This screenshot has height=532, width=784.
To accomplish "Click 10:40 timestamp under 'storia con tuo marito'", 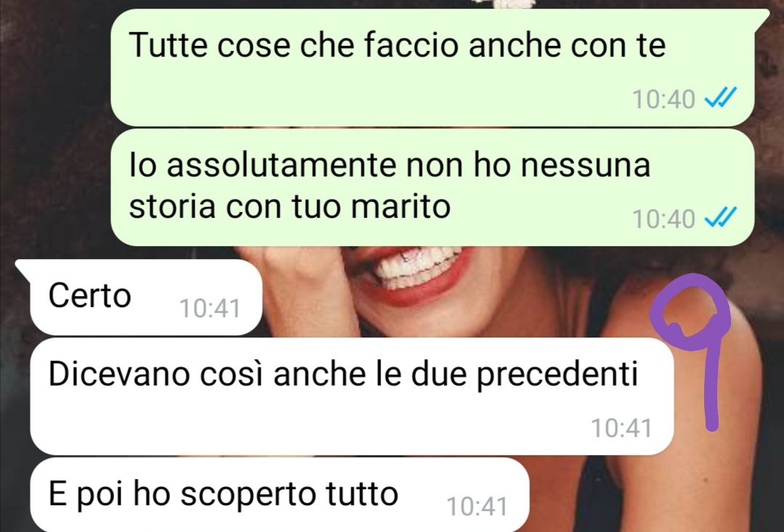I will click(x=663, y=219).
